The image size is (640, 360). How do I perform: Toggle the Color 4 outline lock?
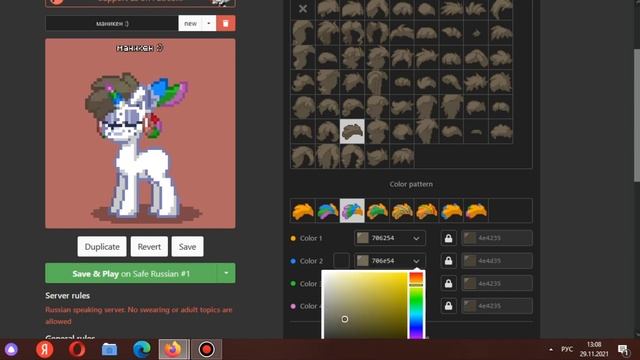coord(448,306)
